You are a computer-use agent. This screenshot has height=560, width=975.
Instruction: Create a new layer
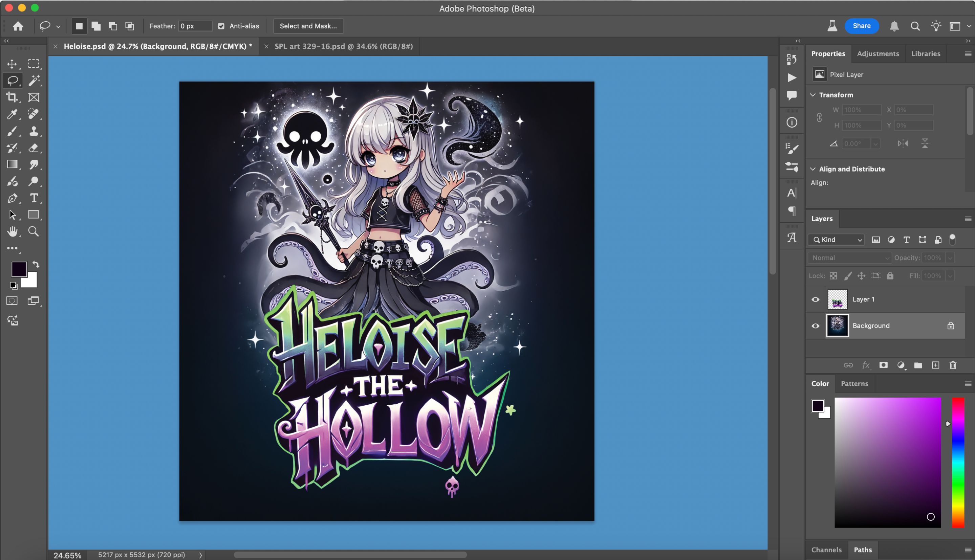(935, 365)
